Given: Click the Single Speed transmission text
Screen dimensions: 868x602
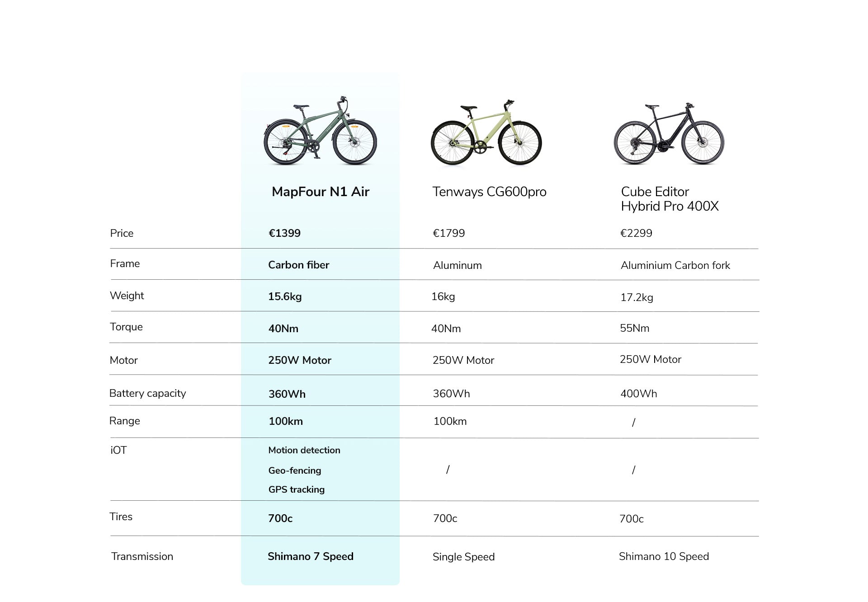Looking at the screenshot, I should point(463,557).
